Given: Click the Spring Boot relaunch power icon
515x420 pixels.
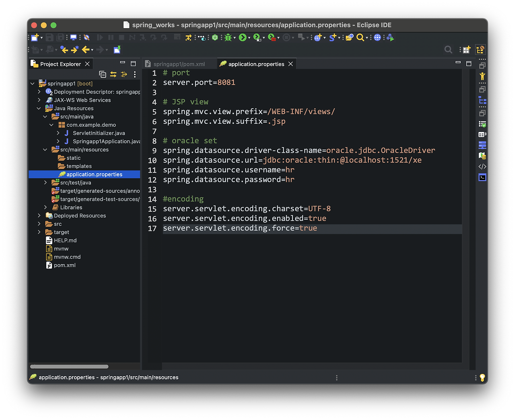Looking at the screenshot, I should tap(215, 37).
